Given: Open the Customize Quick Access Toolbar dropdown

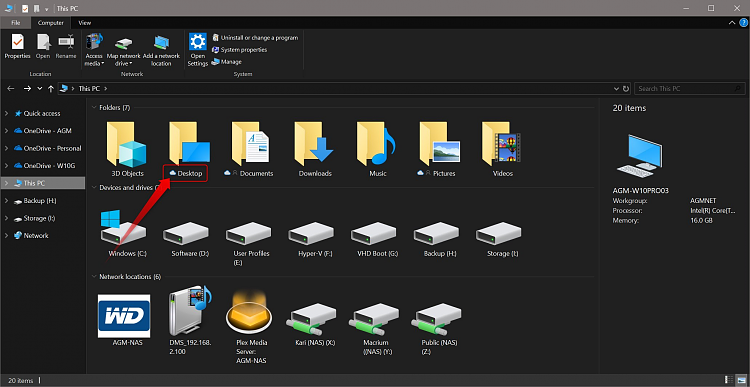Looking at the screenshot, I should coord(46,9).
